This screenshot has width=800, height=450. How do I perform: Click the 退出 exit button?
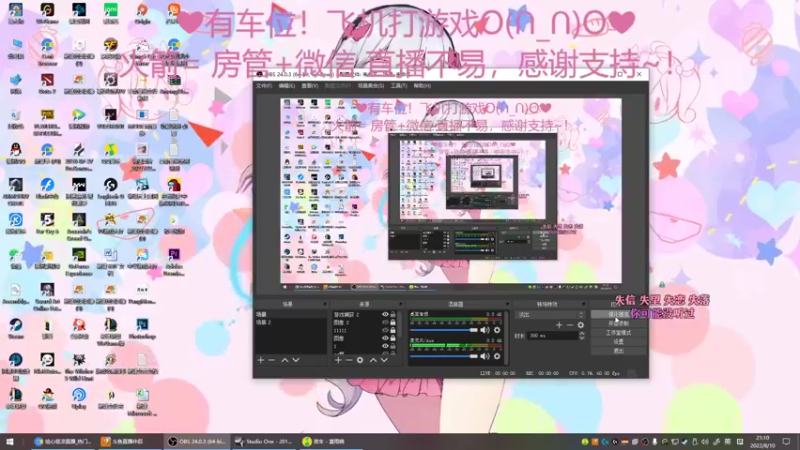618,351
